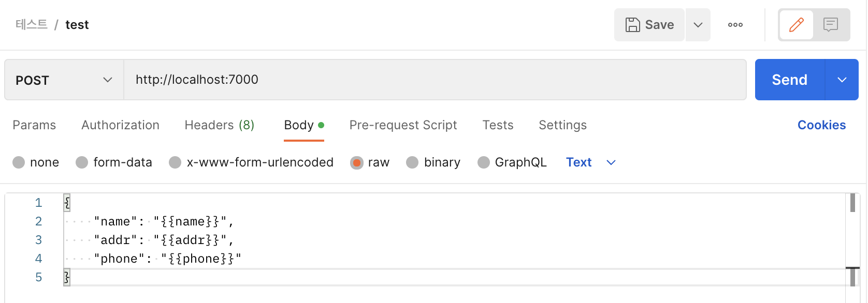This screenshot has width=868, height=303.
Task: Expand the Send button dropdown arrow
Action: point(842,80)
